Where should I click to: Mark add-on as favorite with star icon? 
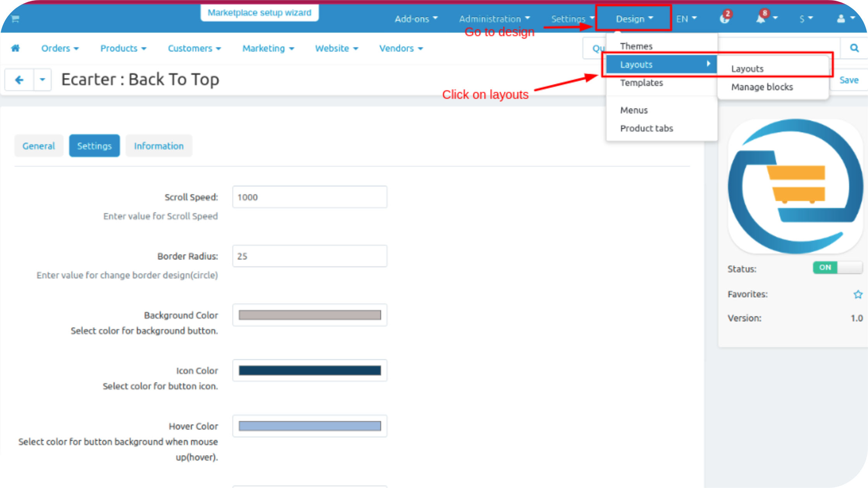pyautogui.click(x=858, y=294)
